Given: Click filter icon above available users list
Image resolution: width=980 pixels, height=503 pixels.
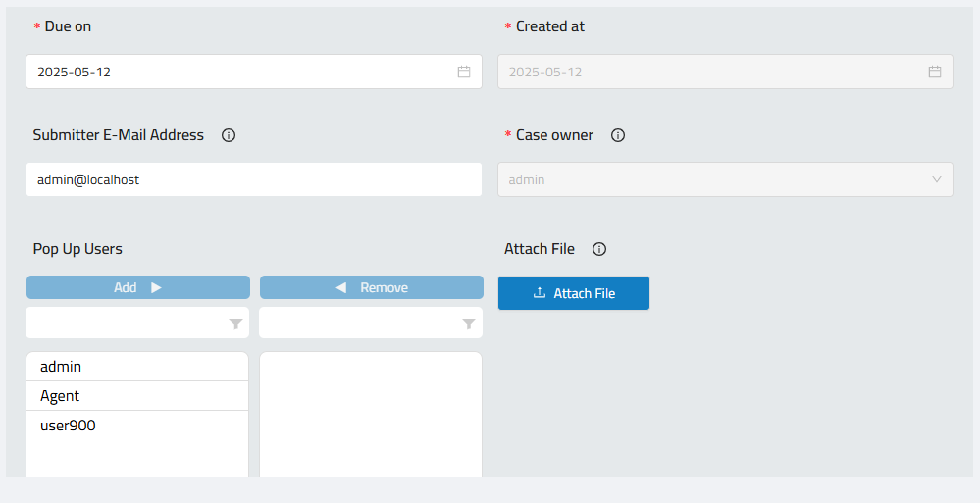Looking at the screenshot, I should 235,324.
